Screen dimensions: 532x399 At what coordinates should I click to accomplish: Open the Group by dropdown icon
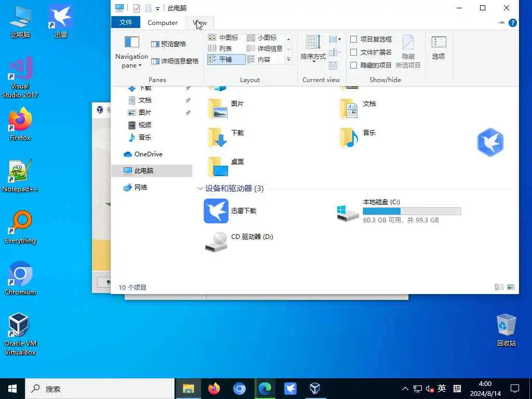point(335,39)
